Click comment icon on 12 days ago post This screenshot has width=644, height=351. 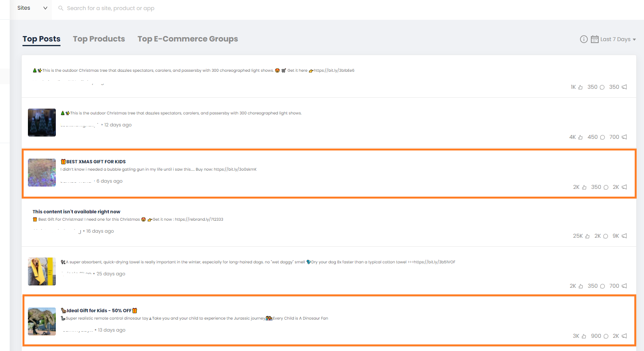click(603, 137)
